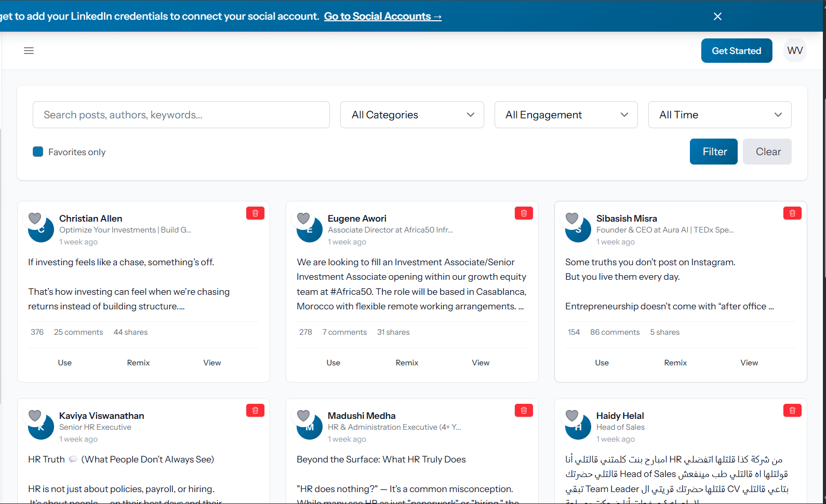Mark Sibasish Misra's post as favorite
Viewport: 826px width, 504px height.
tap(572, 219)
